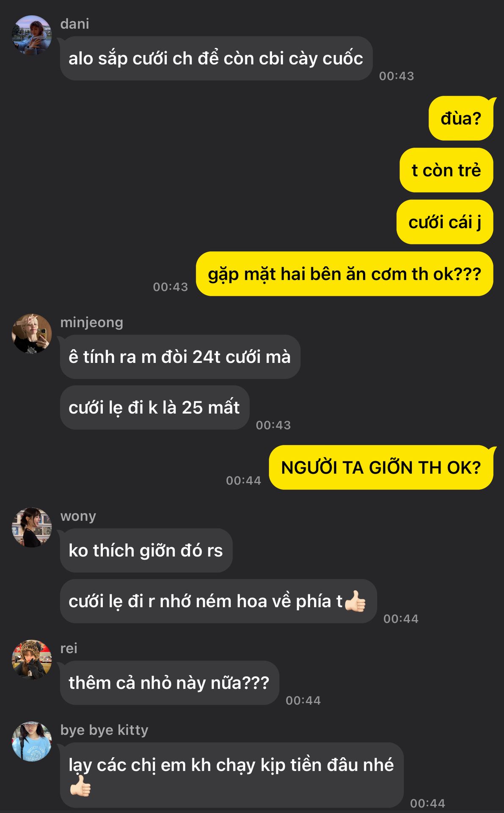This screenshot has width=504, height=813.
Task: Select the yellow 'đùa?' message bubble
Action: point(461,118)
